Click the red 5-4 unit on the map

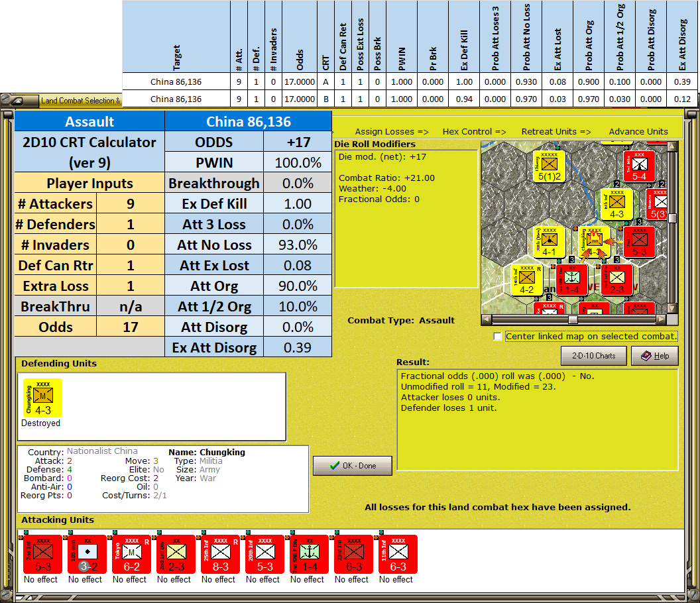click(x=639, y=166)
